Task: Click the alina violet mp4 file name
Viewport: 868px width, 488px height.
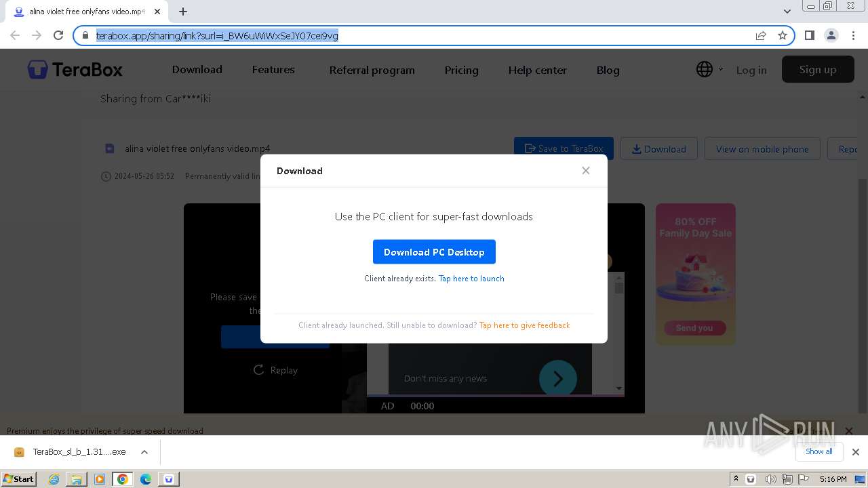Action: [x=197, y=148]
